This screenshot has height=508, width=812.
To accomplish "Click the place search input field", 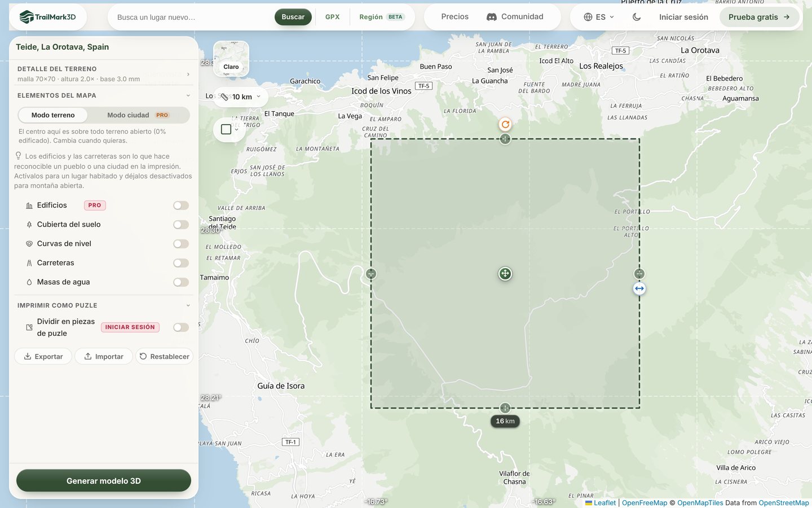I will tap(192, 17).
